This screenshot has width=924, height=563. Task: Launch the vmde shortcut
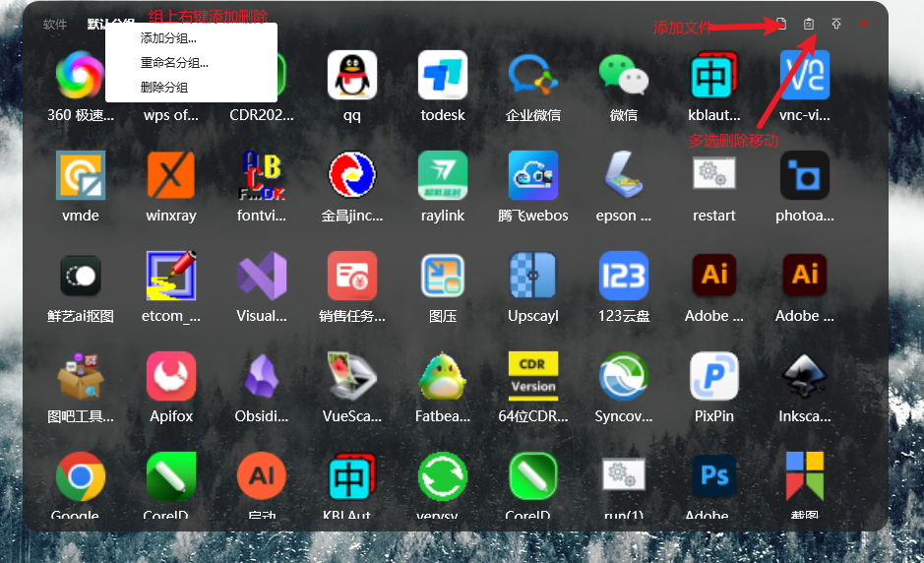tap(80, 175)
